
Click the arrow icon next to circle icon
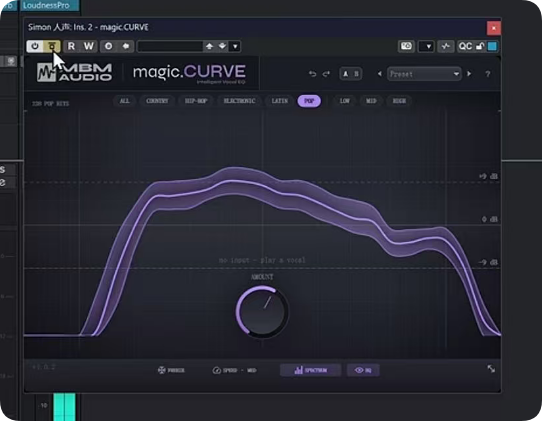(126, 46)
